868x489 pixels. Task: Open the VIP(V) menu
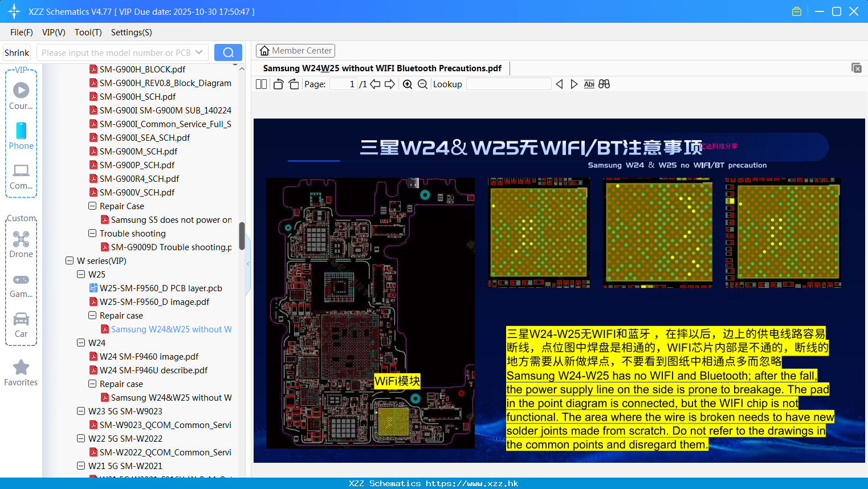pos(54,32)
